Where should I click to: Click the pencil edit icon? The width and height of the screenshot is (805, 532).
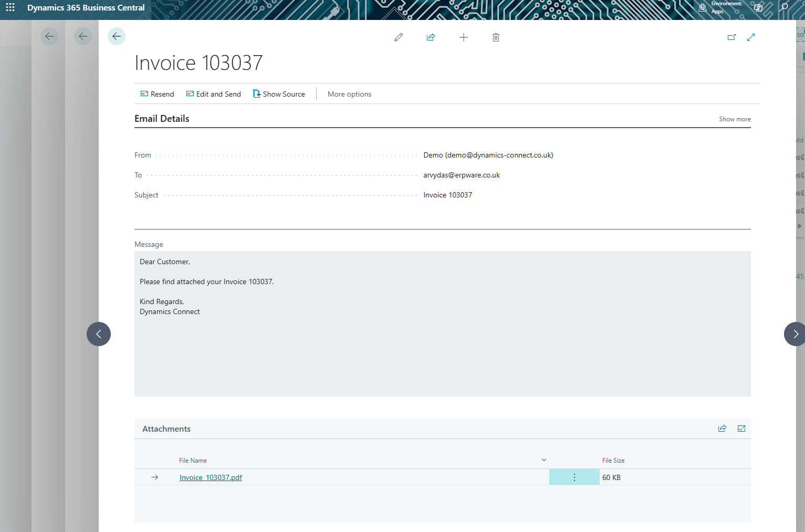pyautogui.click(x=399, y=37)
